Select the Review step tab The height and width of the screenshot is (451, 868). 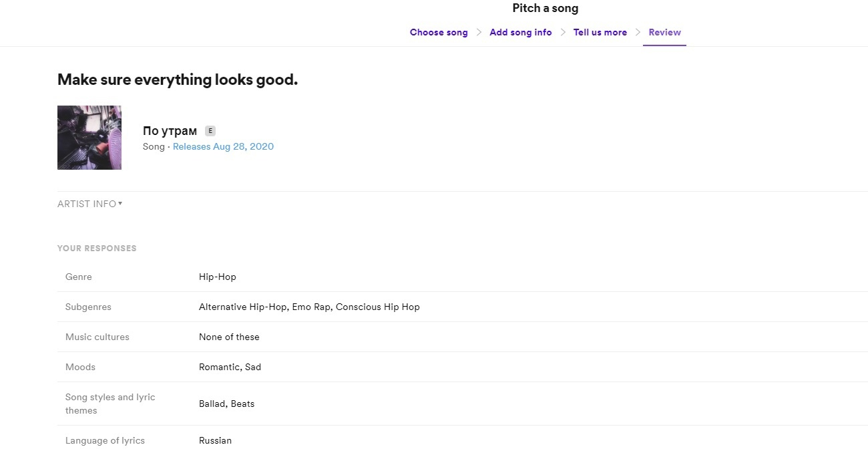tap(664, 32)
